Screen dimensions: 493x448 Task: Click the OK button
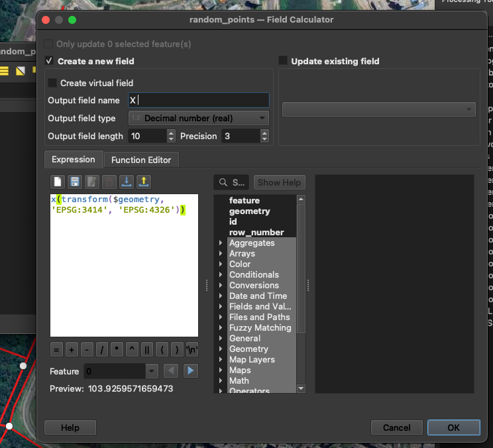tap(453, 427)
